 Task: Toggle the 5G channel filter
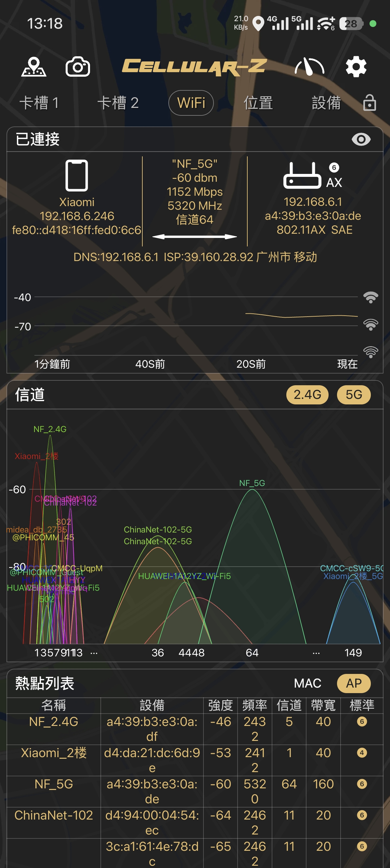(354, 395)
